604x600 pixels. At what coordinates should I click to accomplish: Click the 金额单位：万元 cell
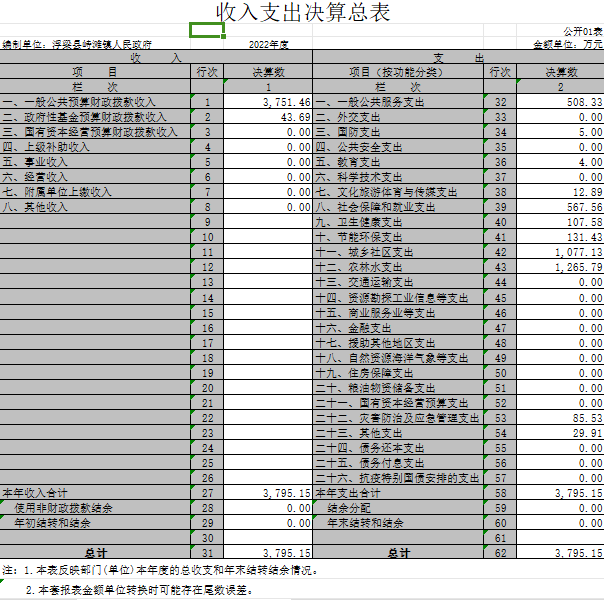(x=568, y=44)
